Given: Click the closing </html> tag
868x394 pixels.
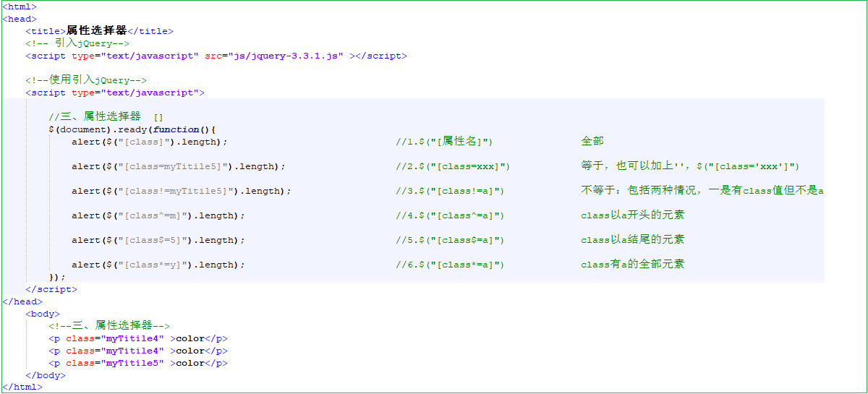Looking at the screenshot, I should pos(22,387).
